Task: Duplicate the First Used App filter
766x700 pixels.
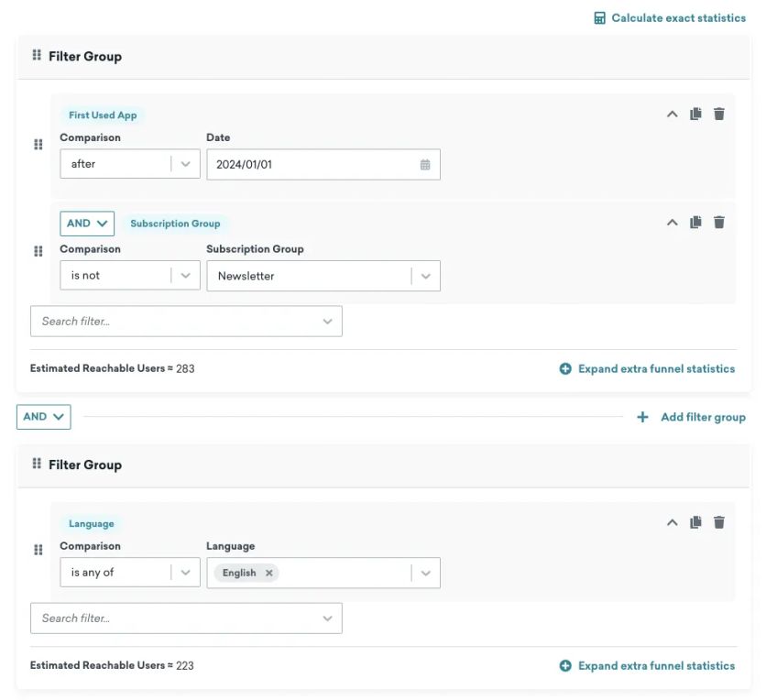Action: [695, 115]
